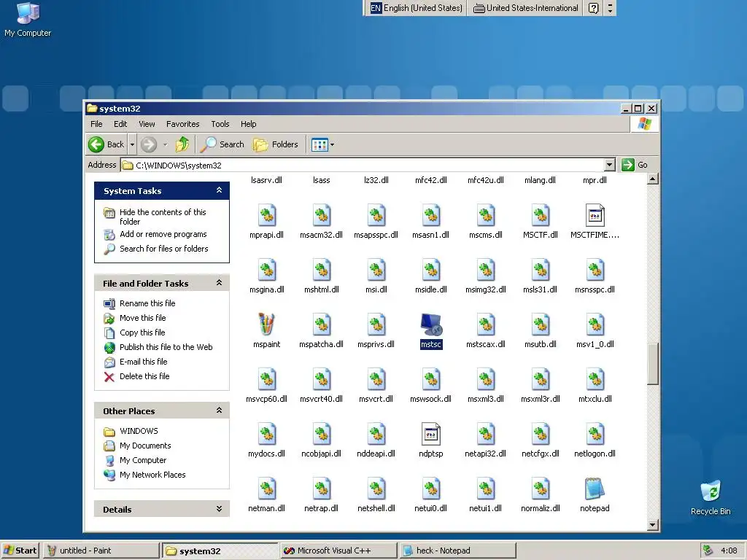747x560 pixels.
Task: Select the mshtml.dll file icon
Action: 322,270
